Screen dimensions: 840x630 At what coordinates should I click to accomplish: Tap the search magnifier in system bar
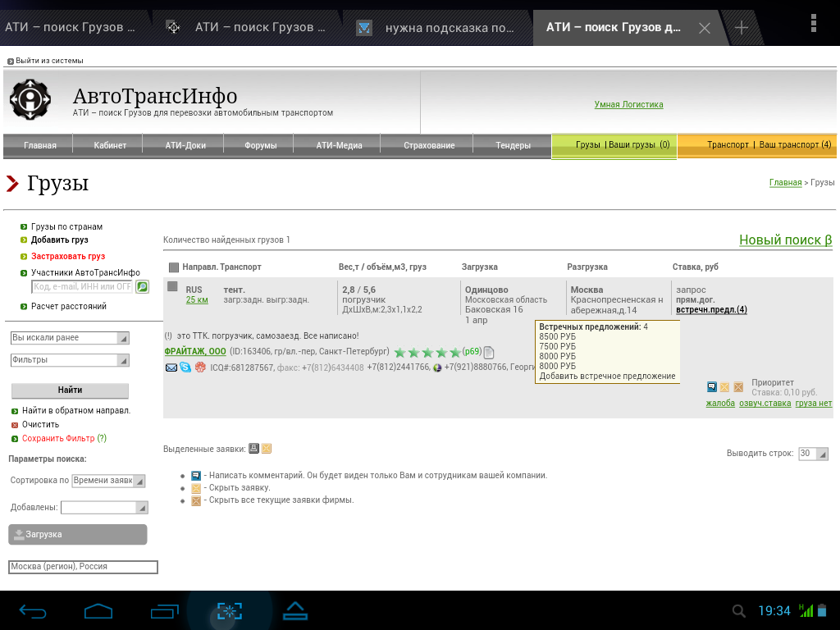point(739,611)
